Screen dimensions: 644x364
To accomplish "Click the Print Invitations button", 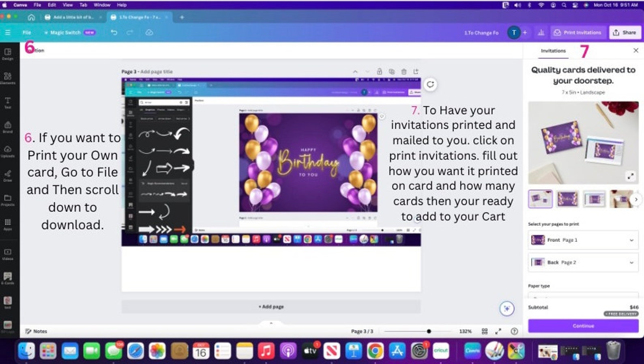I will click(x=578, y=32).
